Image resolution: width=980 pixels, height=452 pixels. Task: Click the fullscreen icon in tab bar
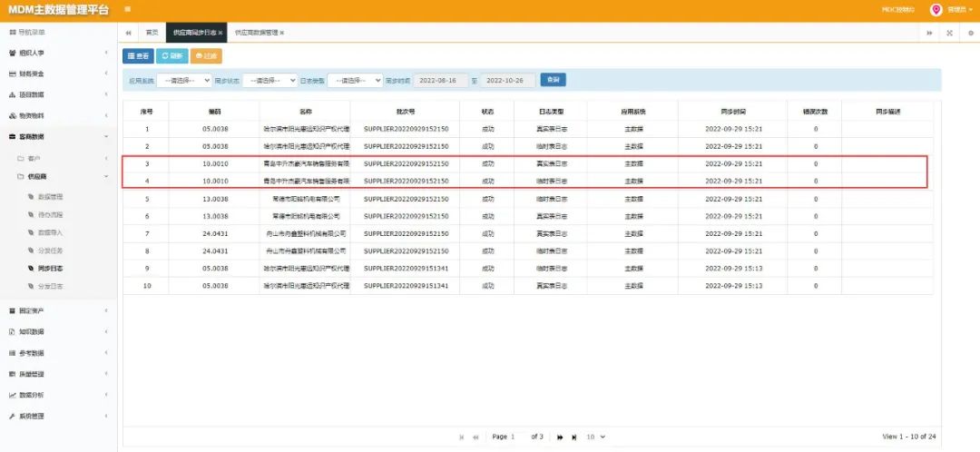tap(949, 33)
